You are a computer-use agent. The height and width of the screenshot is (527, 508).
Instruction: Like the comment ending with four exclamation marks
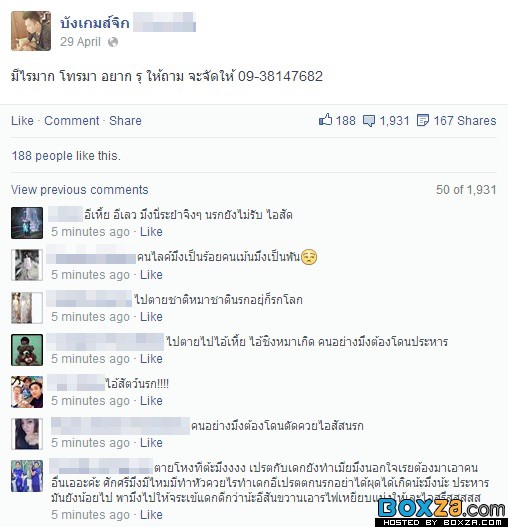pyautogui.click(x=151, y=401)
